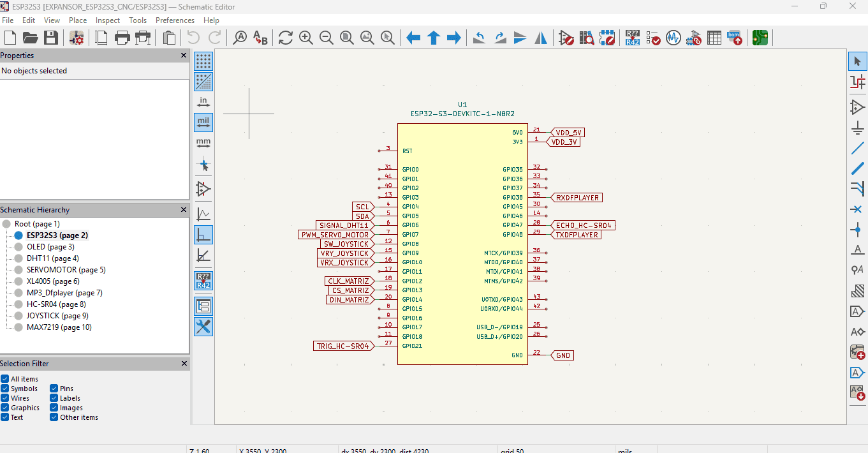Viewport: 868px width, 453px height.
Task: Close the Properties panel
Action: click(184, 56)
